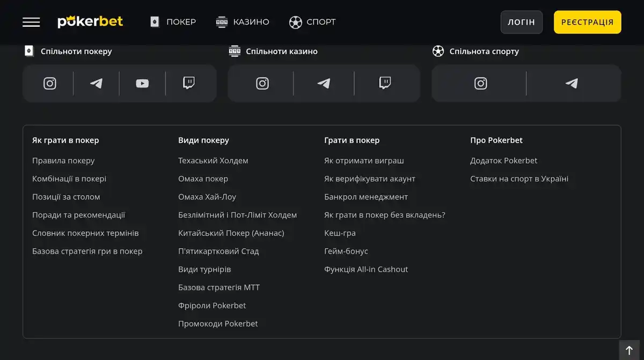The height and width of the screenshot is (360, 644).
Task: Open the Базова стратегія гри в покер link
Action: tap(87, 251)
